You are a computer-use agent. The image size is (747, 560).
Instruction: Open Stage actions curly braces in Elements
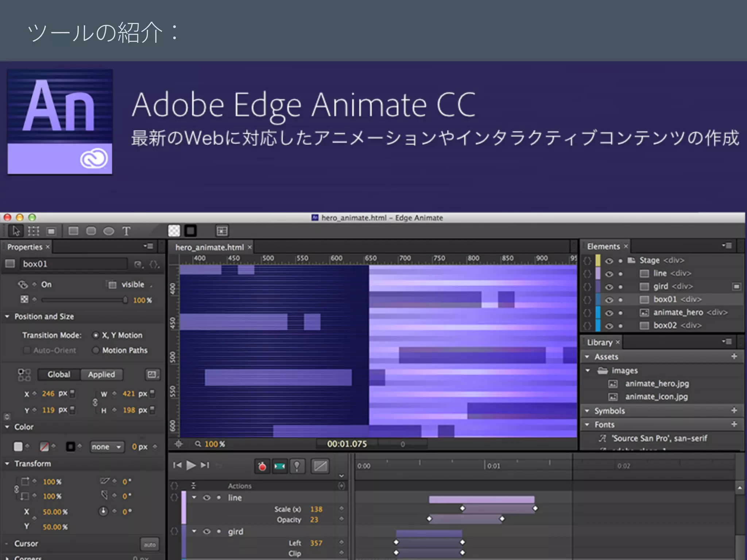[587, 260]
